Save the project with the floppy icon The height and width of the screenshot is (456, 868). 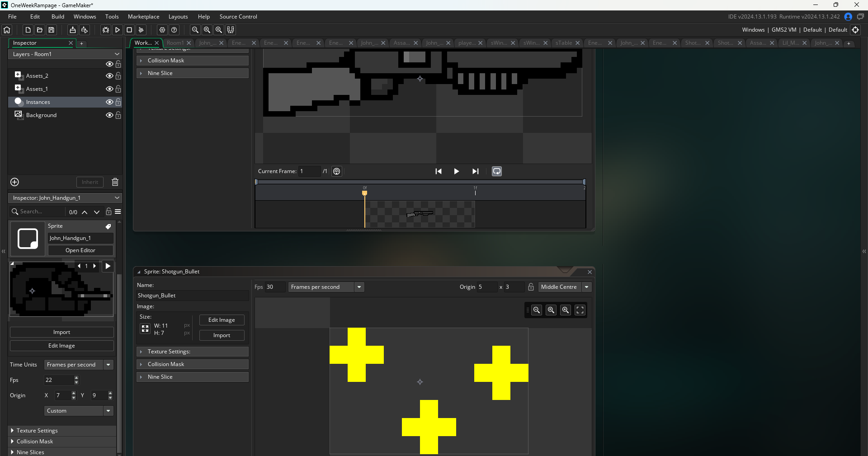pos(52,30)
